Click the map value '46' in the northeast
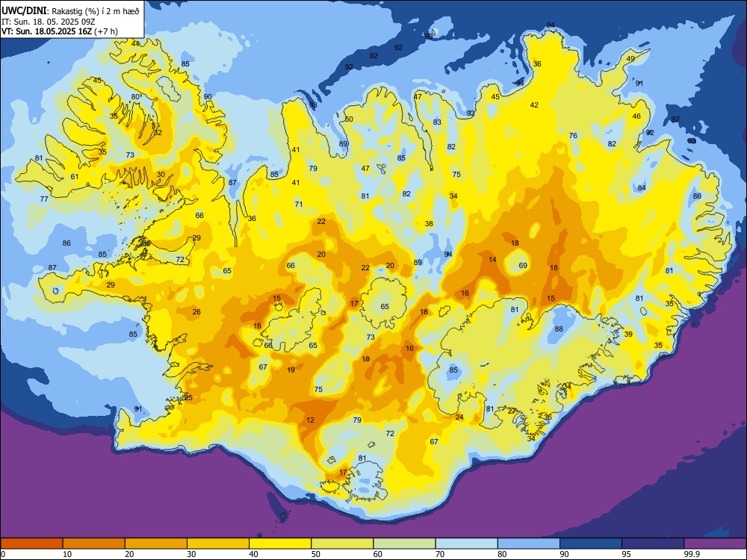 (636, 116)
